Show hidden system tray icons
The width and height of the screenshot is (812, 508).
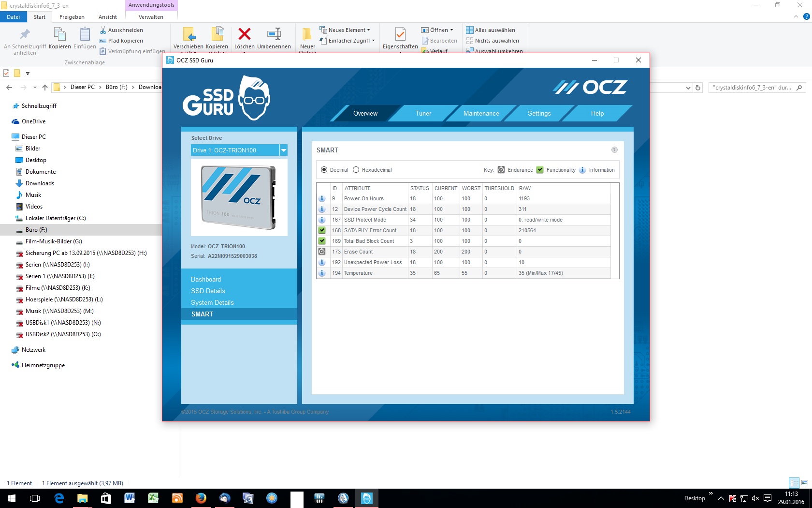click(x=721, y=498)
